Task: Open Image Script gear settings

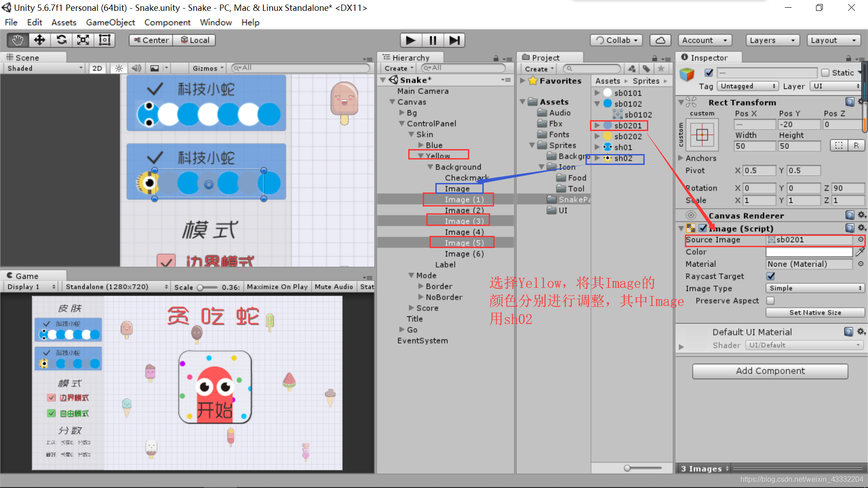Action: 862,228
